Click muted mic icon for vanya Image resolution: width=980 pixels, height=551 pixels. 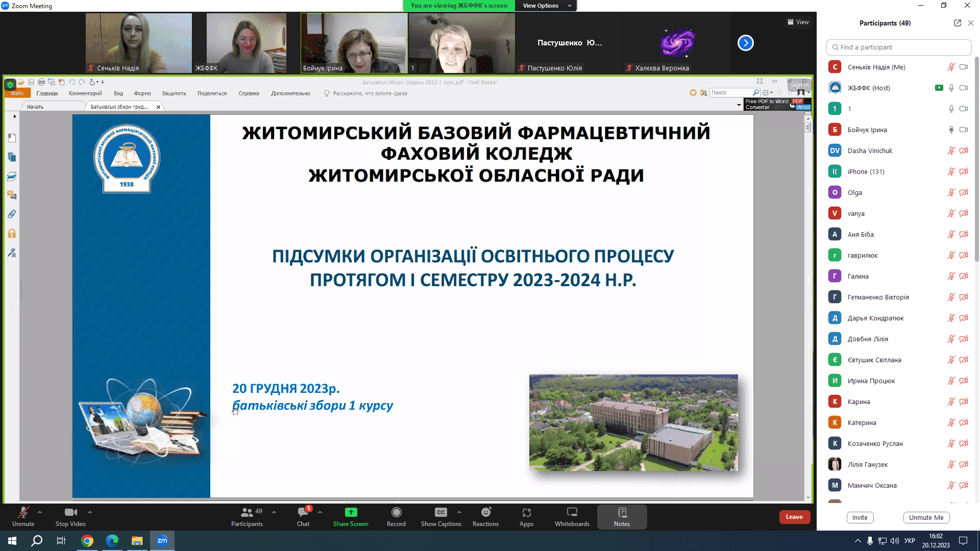tap(951, 213)
